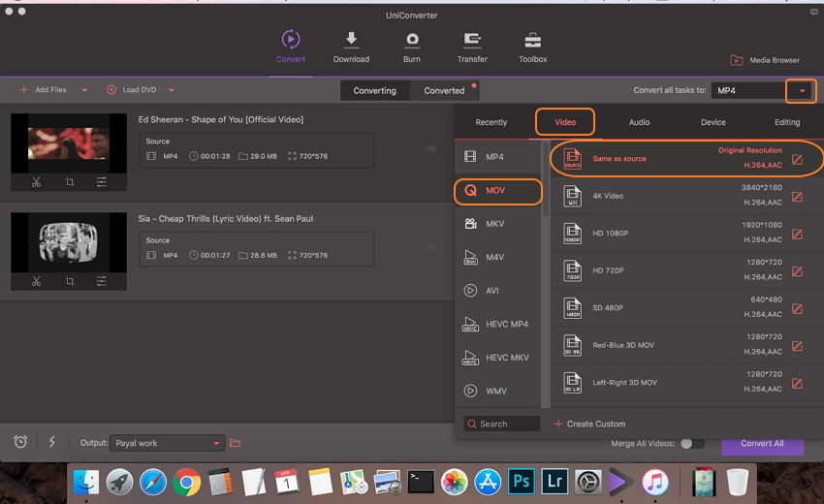Toggle high speed conversion lightning icon
This screenshot has width=824, height=504.
tap(52, 441)
